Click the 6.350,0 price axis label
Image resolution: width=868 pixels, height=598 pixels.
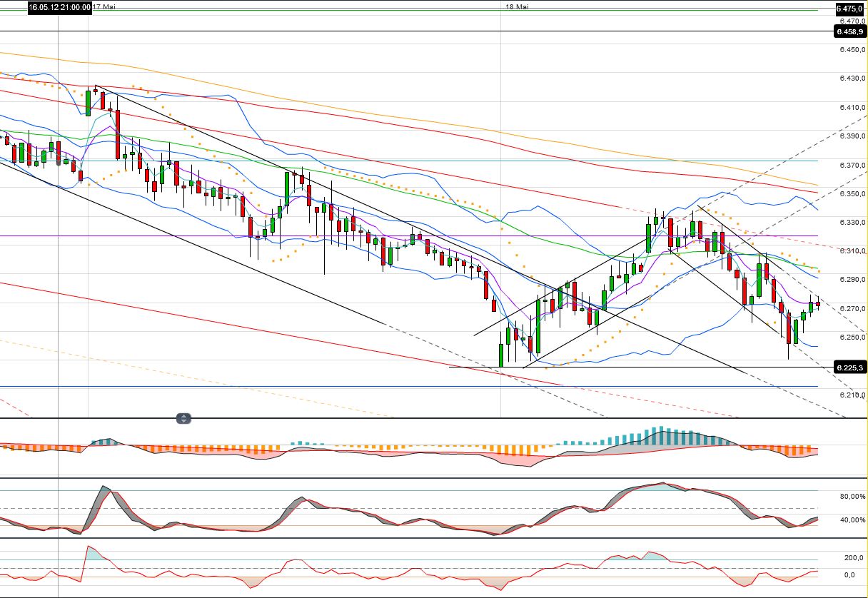pos(852,193)
